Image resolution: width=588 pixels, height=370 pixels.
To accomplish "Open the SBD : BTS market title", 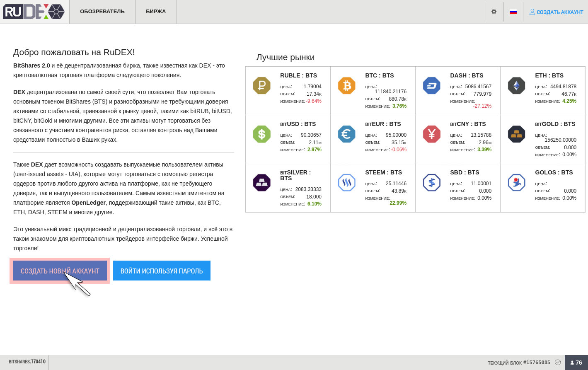I will point(465,172).
